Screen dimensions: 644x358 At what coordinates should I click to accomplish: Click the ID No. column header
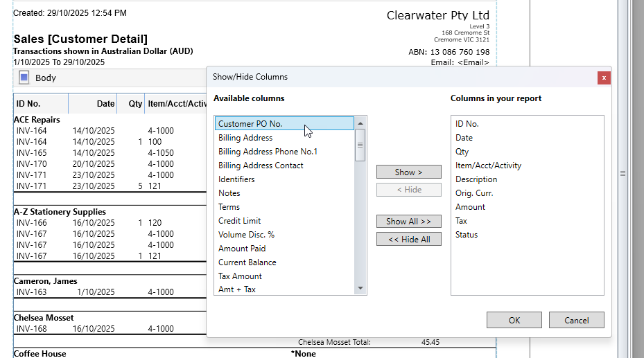(x=28, y=104)
